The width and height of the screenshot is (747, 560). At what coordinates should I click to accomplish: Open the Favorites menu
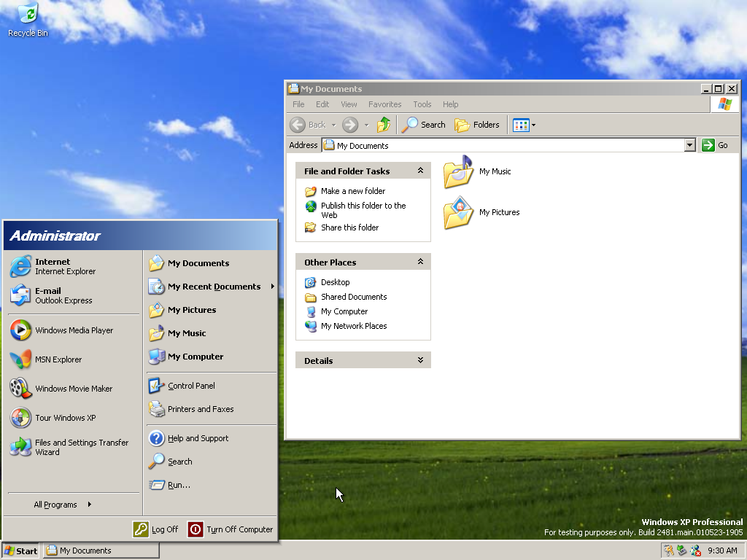(384, 104)
